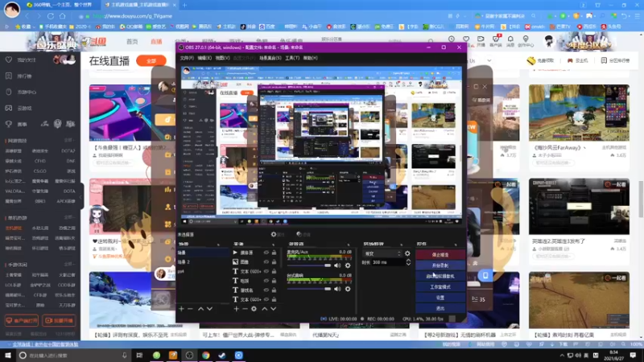Refresh the browser page

pos(51,16)
